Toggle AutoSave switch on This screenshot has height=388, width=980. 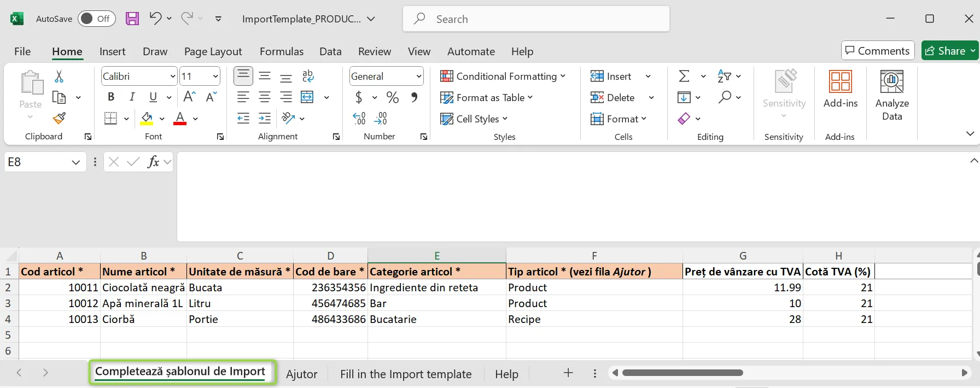click(x=97, y=19)
